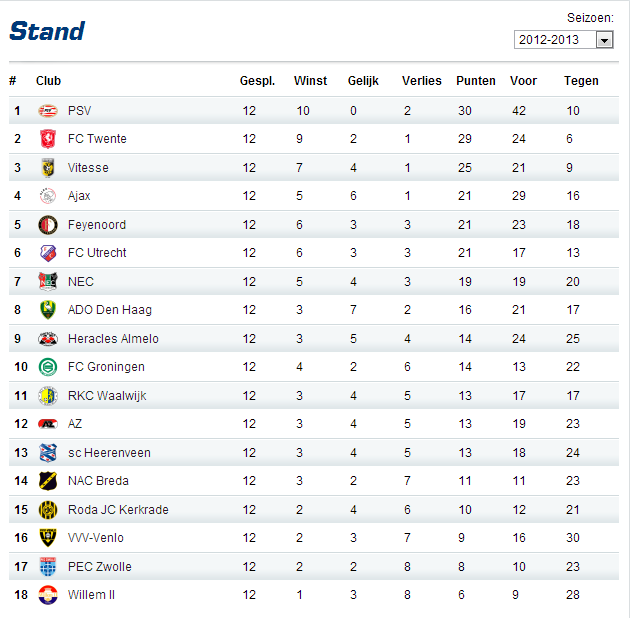The height and width of the screenshot is (618, 630).
Task: Open the FC Utrecht club link
Action: pyautogui.click(x=97, y=253)
